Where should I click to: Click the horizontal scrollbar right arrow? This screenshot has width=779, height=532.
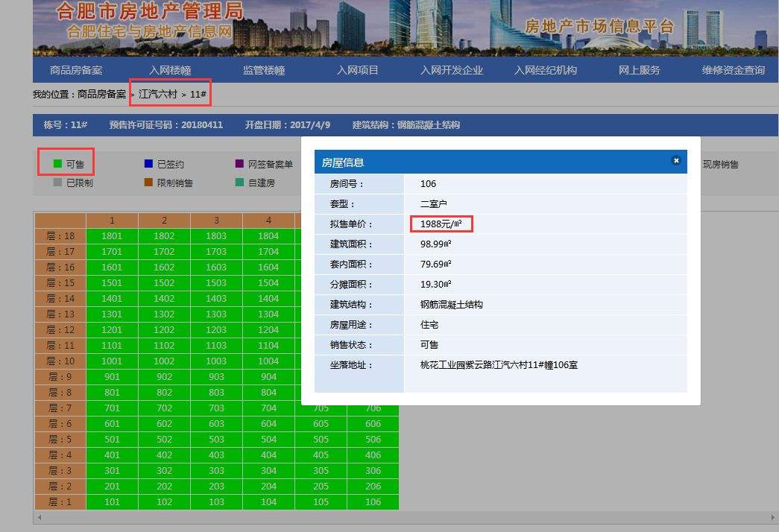[773, 518]
